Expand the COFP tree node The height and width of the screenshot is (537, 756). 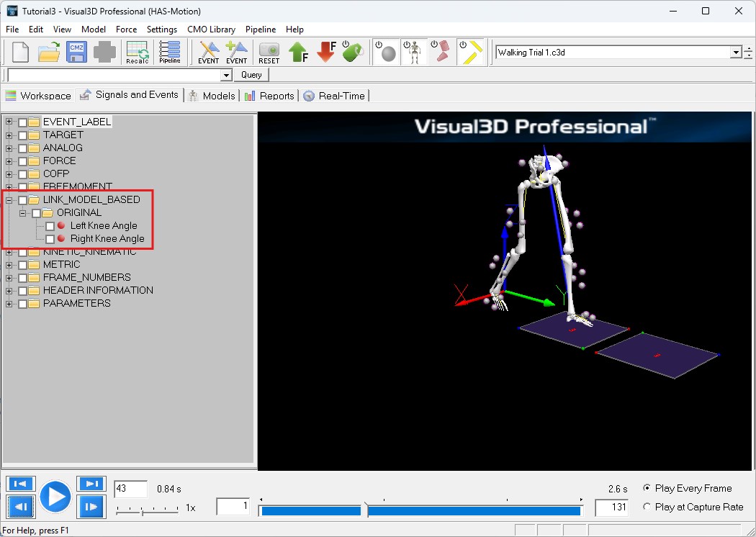click(9, 174)
